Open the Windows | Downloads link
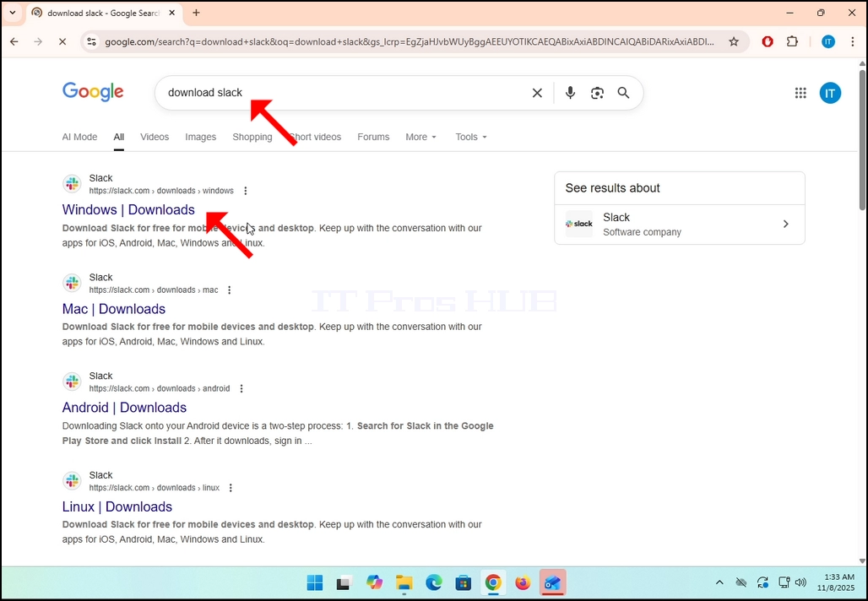 click(128, 209)
